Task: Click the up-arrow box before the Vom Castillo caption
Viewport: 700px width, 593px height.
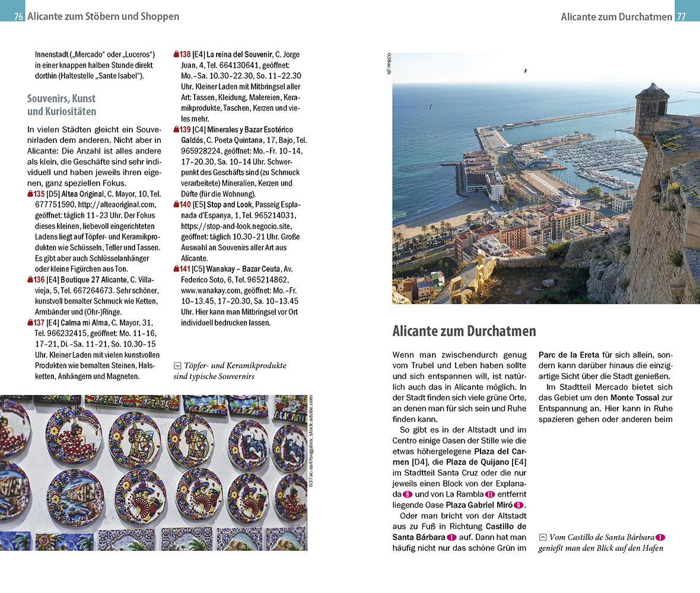Action: [x=542, y=537]
